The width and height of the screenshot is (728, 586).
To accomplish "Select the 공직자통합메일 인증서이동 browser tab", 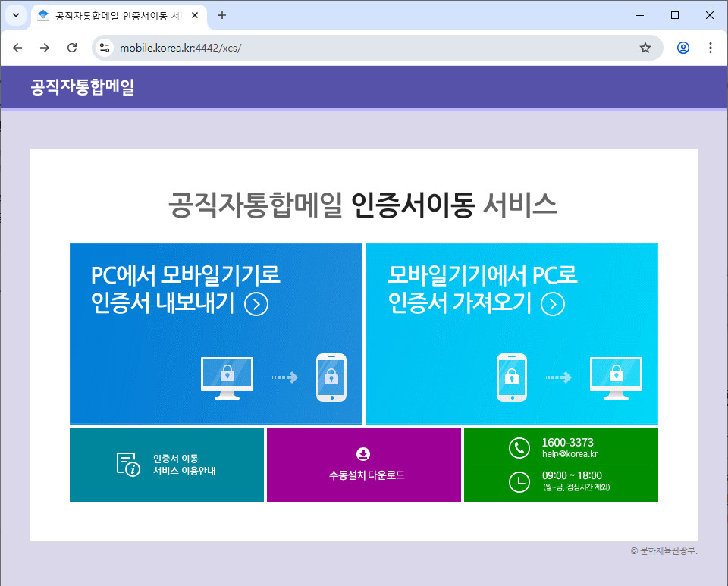I will [x=119, y=16].
